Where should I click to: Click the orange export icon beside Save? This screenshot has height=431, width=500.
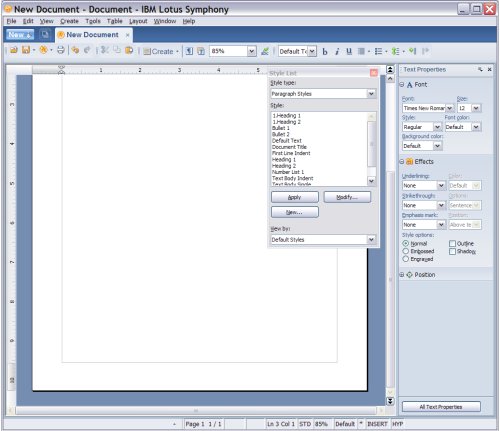tap(43, 50)
